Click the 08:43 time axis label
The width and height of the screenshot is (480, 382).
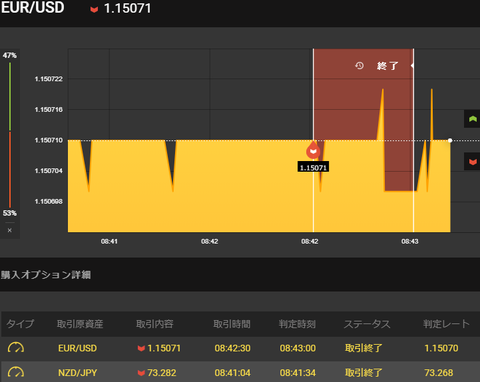pyautogui.click(x=410, y=241)
